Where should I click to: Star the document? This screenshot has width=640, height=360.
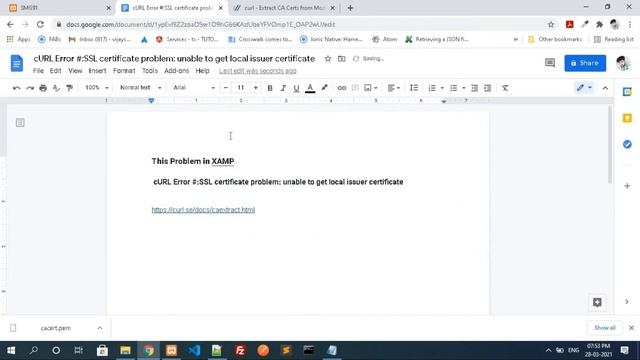[328, 59]
